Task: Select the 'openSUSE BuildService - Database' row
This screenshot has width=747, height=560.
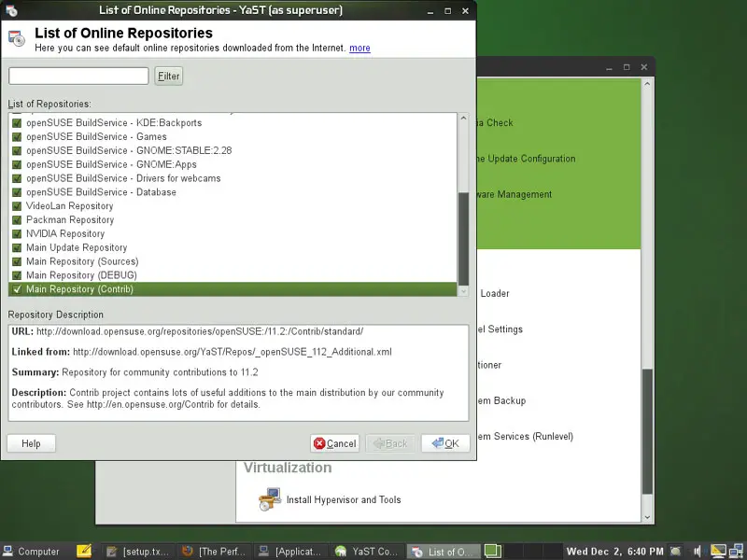Action: [x=233, y=192]
